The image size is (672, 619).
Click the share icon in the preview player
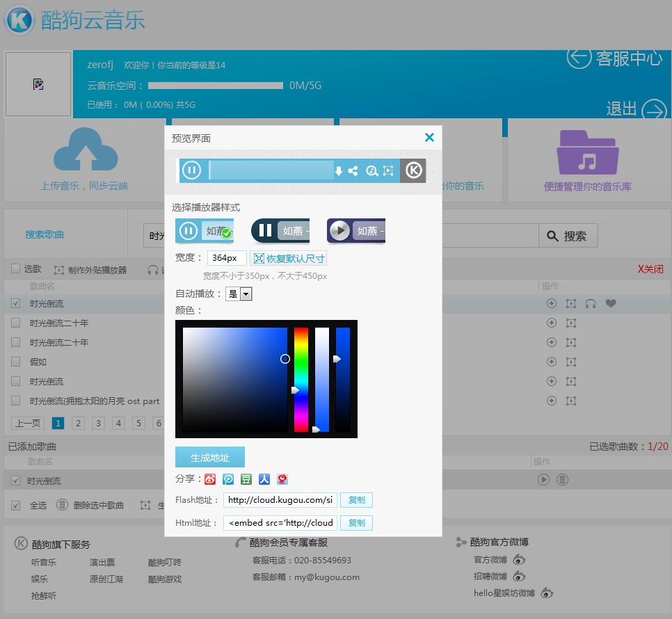click(353, 171)
